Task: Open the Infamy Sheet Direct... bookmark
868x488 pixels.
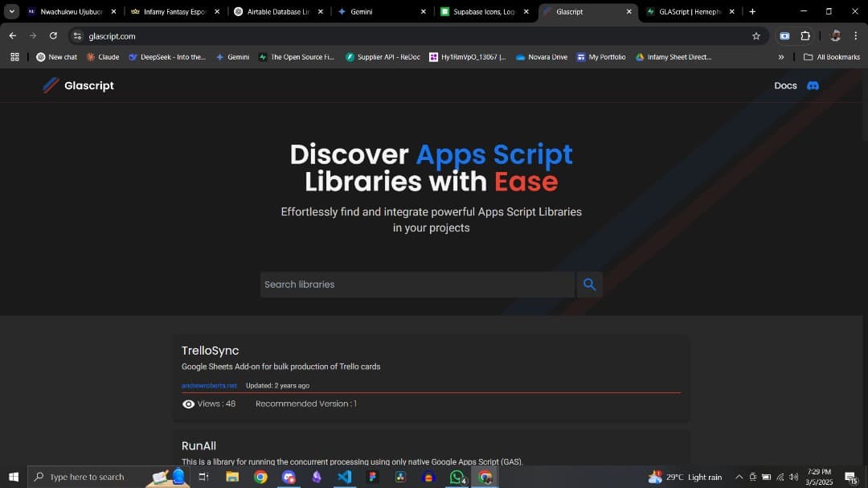Action: (x=674, y=57)
